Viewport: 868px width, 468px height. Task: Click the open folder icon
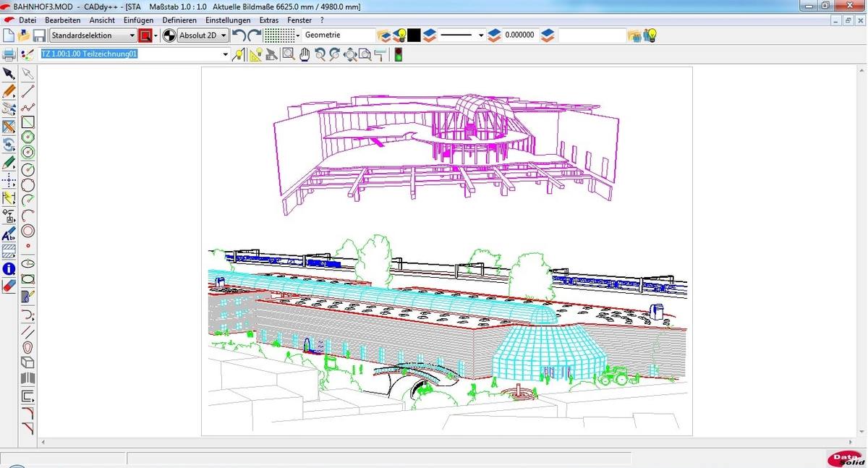coord(24,35)
